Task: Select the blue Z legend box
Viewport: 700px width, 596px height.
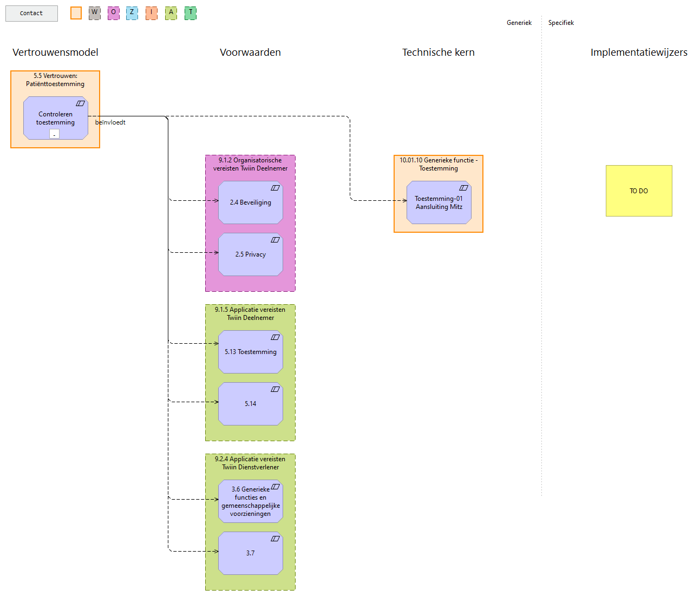Action: tap(132, 13)
